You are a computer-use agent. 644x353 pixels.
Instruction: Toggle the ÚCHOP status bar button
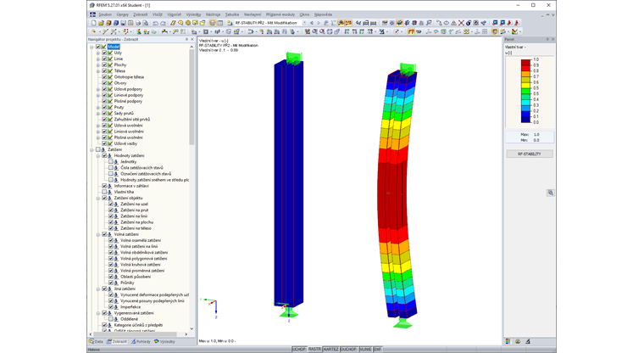point(299,350)
